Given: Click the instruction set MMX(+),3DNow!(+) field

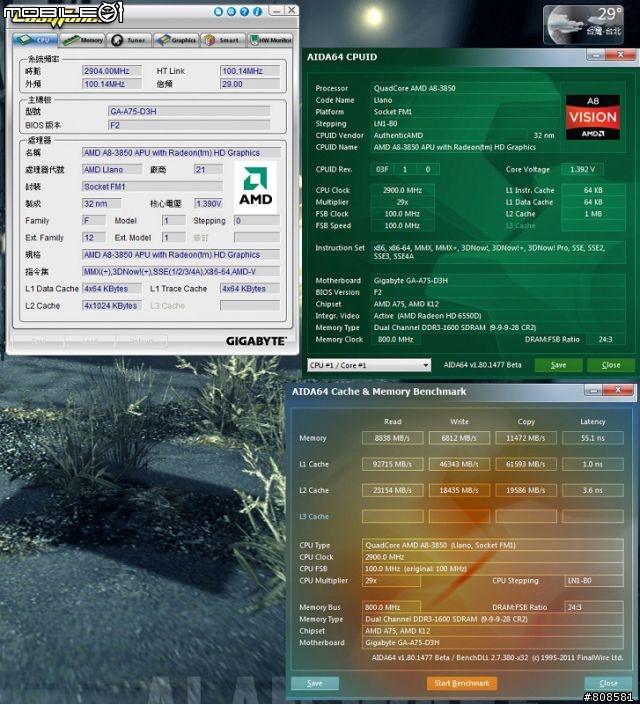Looking at the screenshot, I should click(181, 272).
